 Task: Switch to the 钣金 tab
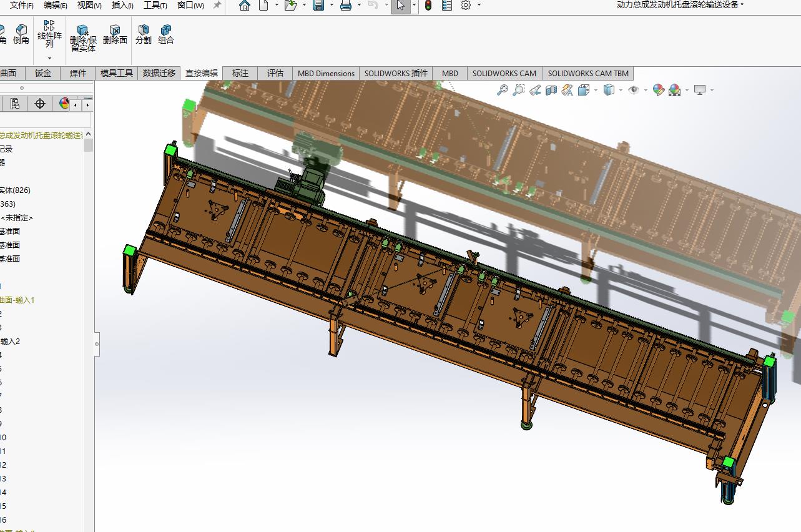click(43, 73)
